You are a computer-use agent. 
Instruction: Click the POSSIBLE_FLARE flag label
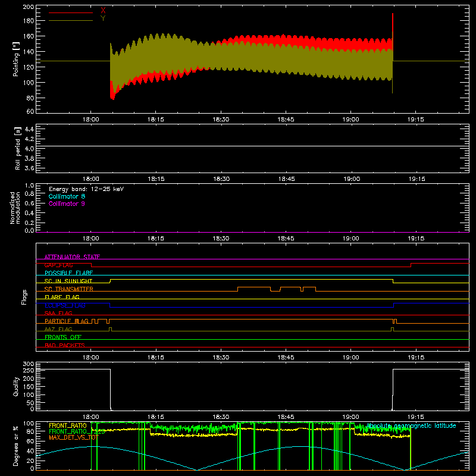[x=68, y=273]
